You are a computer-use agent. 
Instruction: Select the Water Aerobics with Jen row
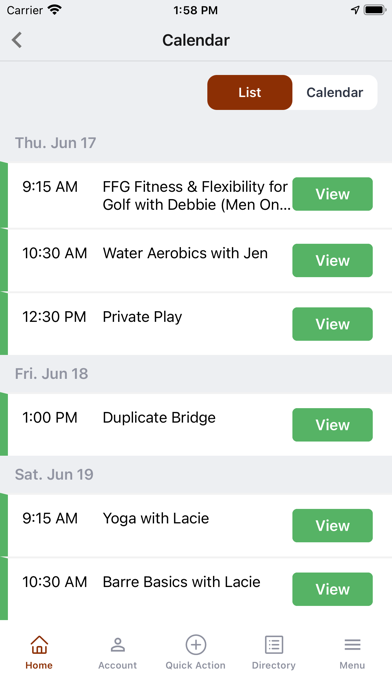click(x=196, y=261)
